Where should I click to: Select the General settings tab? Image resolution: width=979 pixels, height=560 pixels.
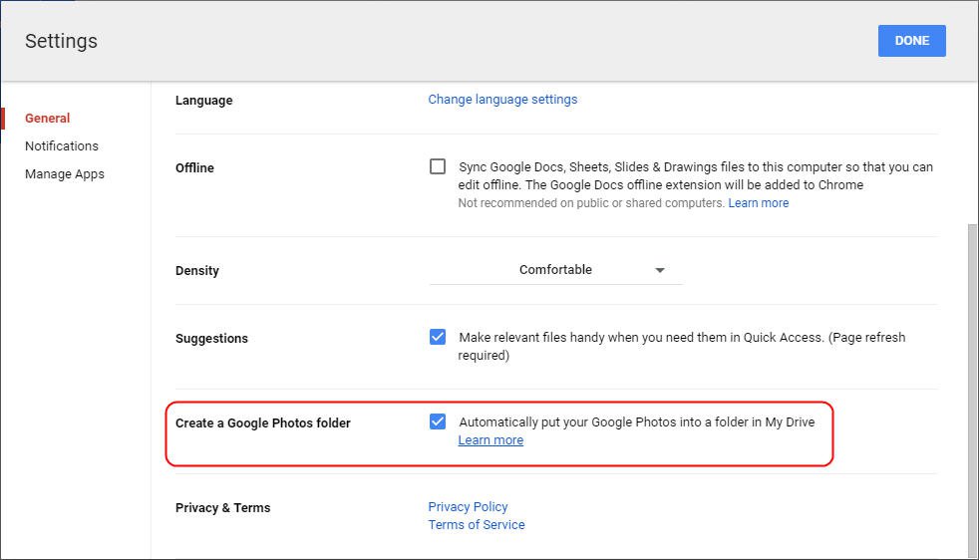47,118
